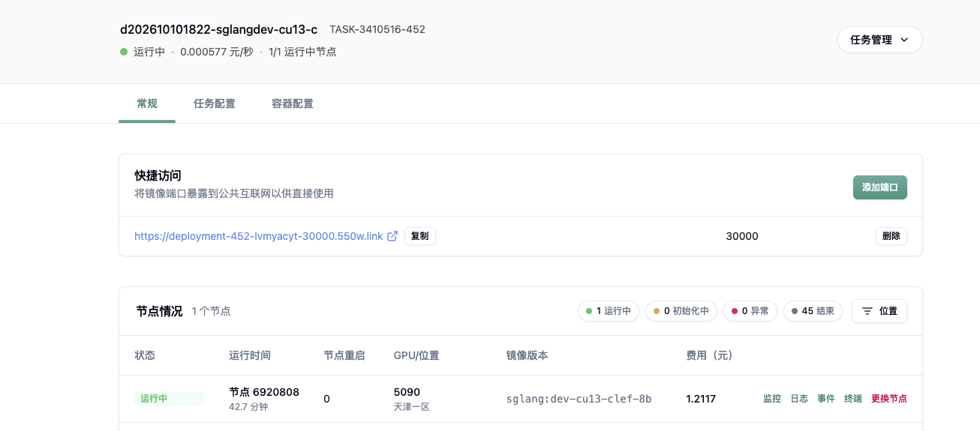This screenshot has height=431, width=980.
Task: Click the 运行中 status badge in node row
Action: coord(169,399)
